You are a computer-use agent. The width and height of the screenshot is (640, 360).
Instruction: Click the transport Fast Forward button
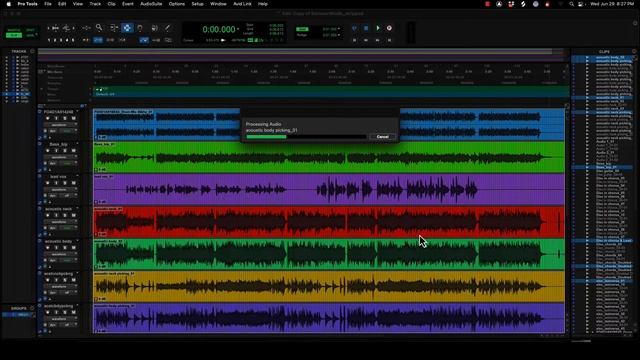click(378, 40)
